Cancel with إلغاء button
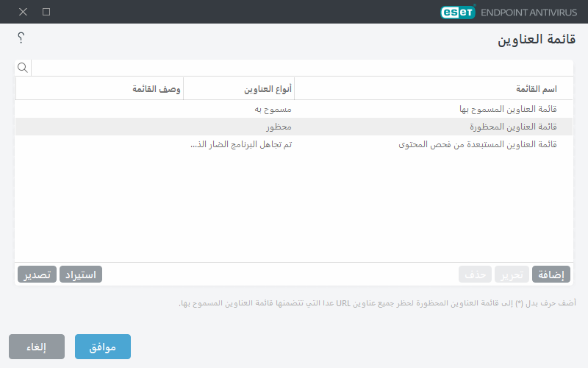 (x=37, y=347)
